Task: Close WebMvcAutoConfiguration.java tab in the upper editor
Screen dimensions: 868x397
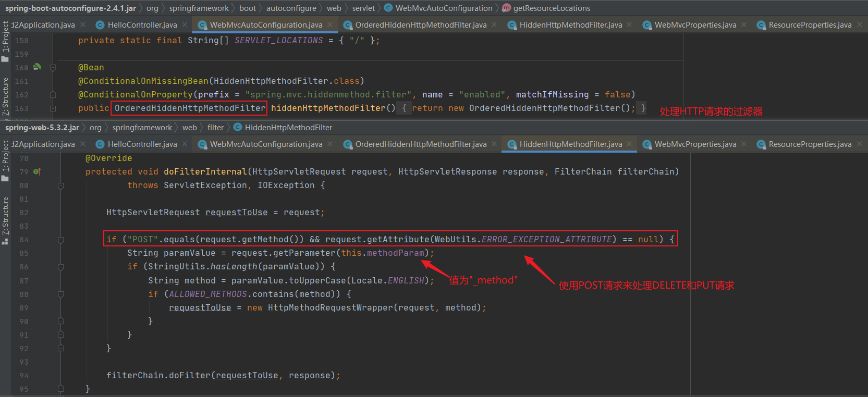Action: click(330, 24)
